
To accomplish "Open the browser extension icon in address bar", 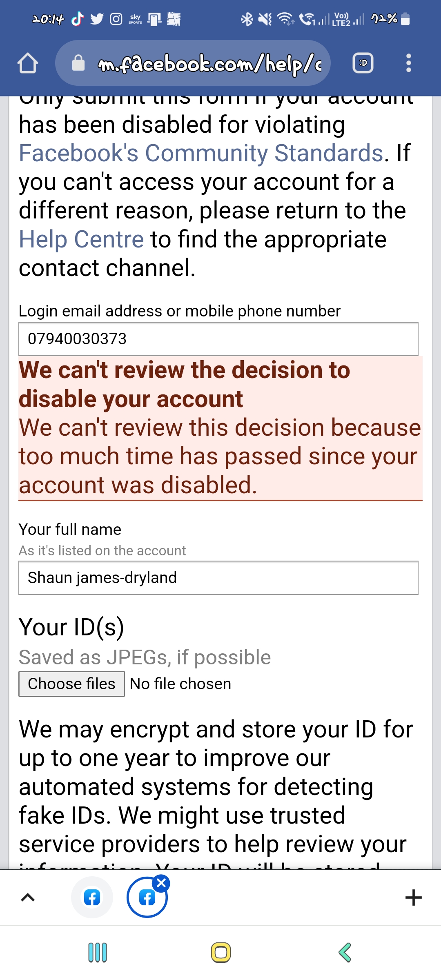I will tap(363, 63).
